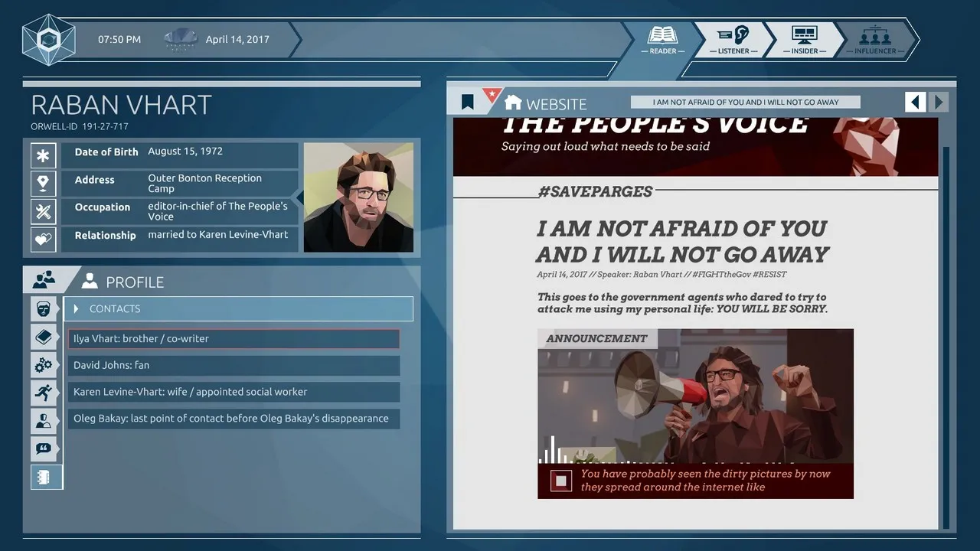Open the quotation marks category
980x551 pixels.
click(44, 448)
